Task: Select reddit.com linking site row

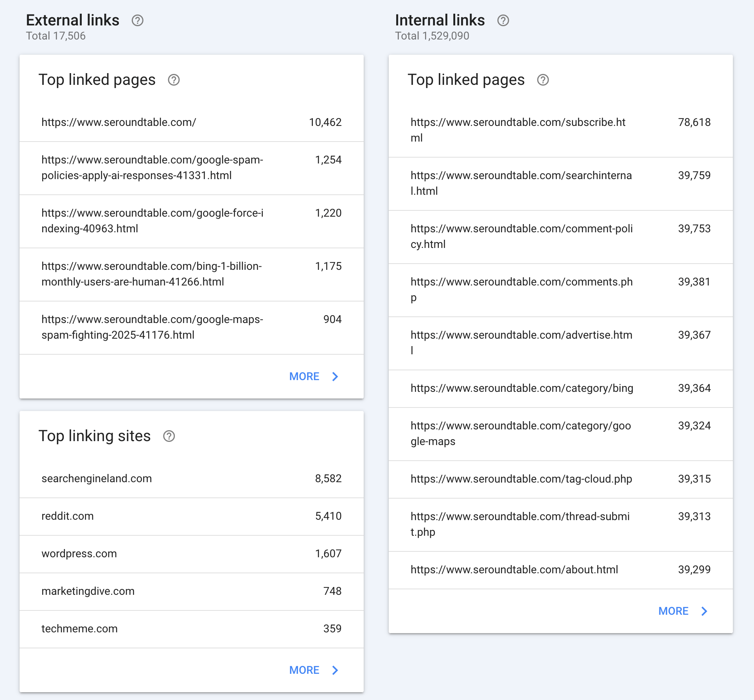Action: coord(192,516)
